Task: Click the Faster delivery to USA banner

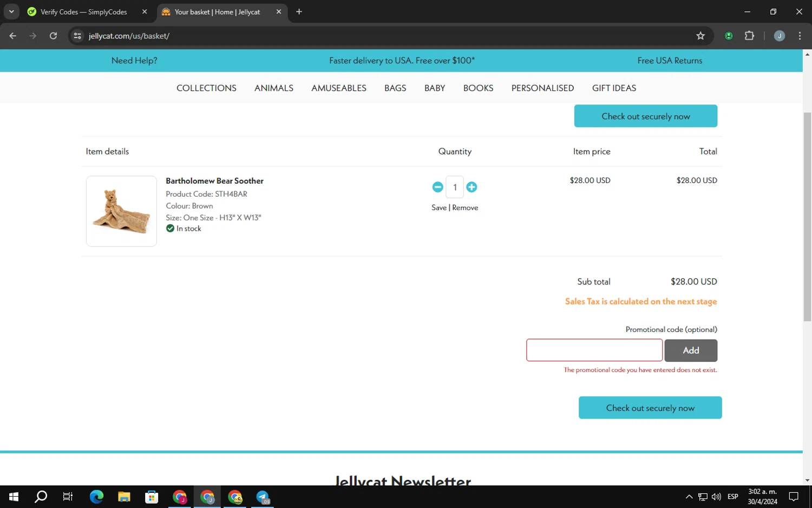Action: [402, 61]
